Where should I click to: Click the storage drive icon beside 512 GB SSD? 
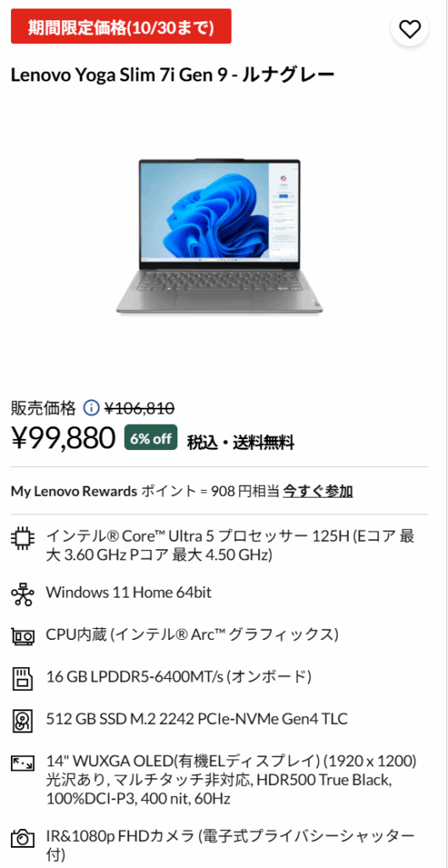(x=23, y=721)
